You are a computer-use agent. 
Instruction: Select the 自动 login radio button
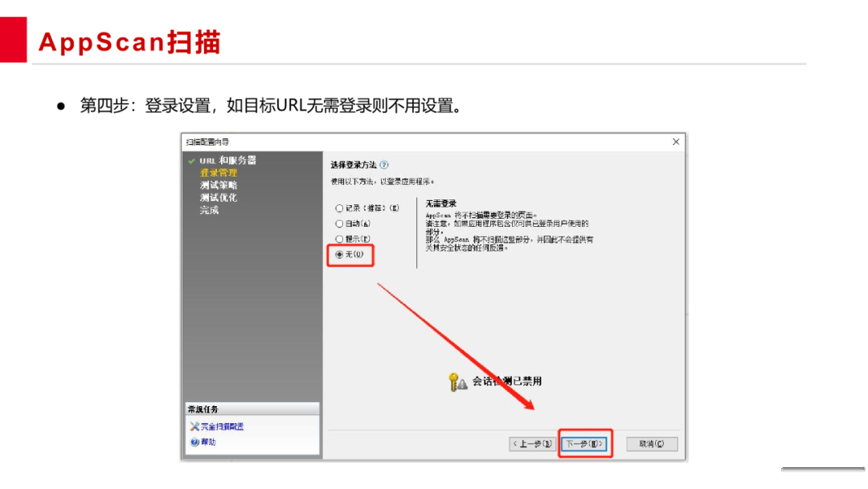339,224
